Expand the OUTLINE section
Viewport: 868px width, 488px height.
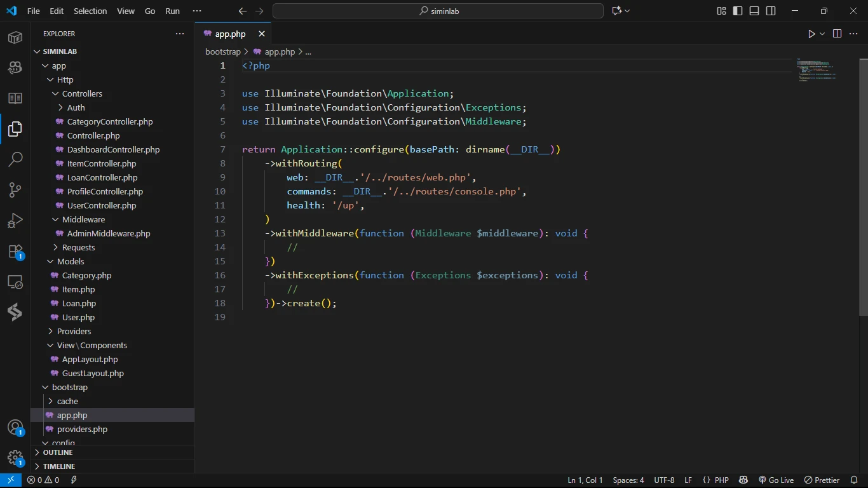57,452
